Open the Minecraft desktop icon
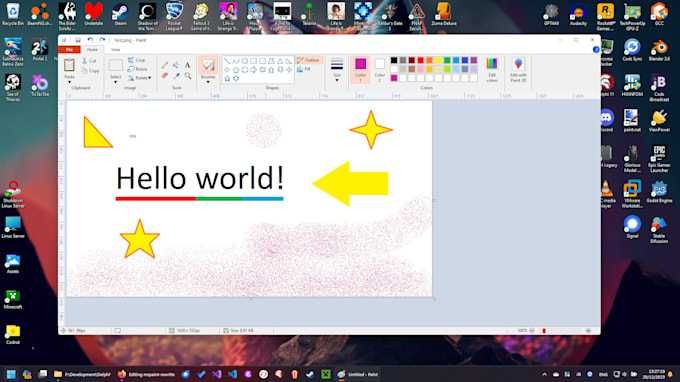680x382 pixels. point(13,300)
